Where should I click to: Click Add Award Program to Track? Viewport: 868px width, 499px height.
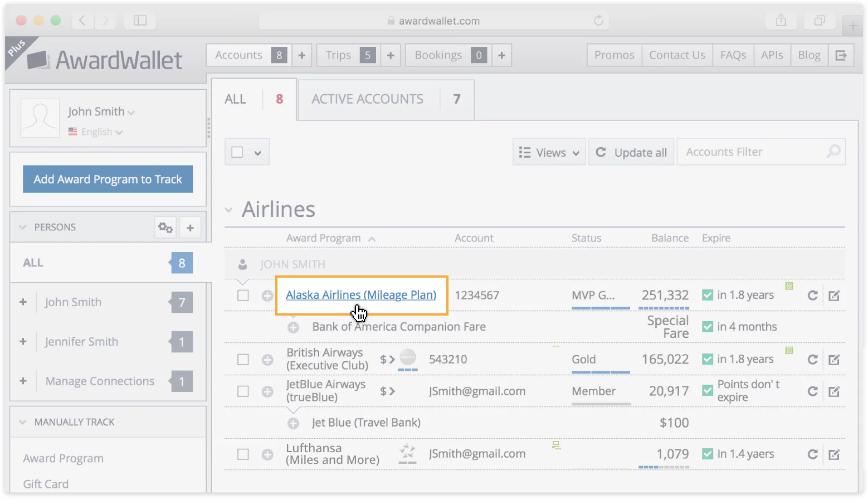[x=108, y=179]
